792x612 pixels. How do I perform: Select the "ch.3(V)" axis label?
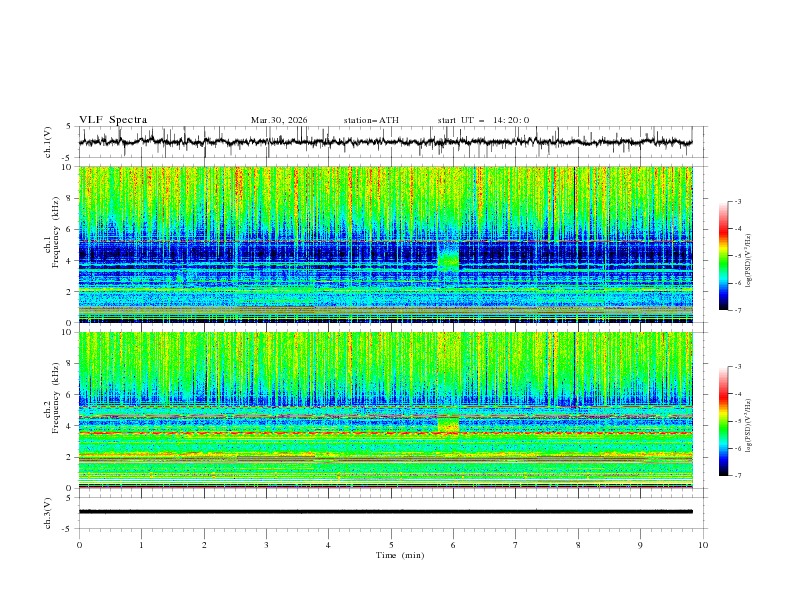(48, 513)
